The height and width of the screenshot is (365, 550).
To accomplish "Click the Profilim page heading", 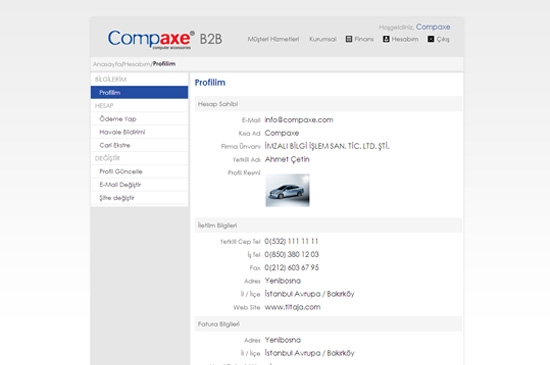I will [x=210, y=83].
